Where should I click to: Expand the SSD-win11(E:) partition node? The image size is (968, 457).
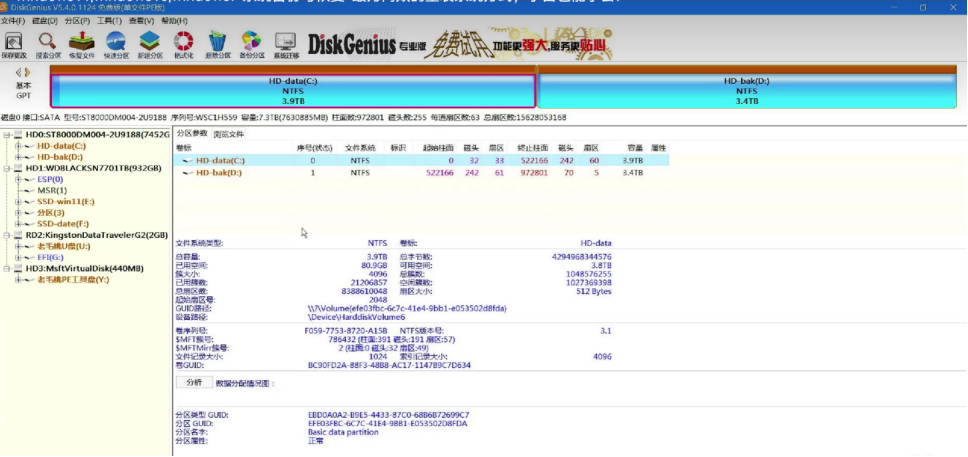[18, 201]
